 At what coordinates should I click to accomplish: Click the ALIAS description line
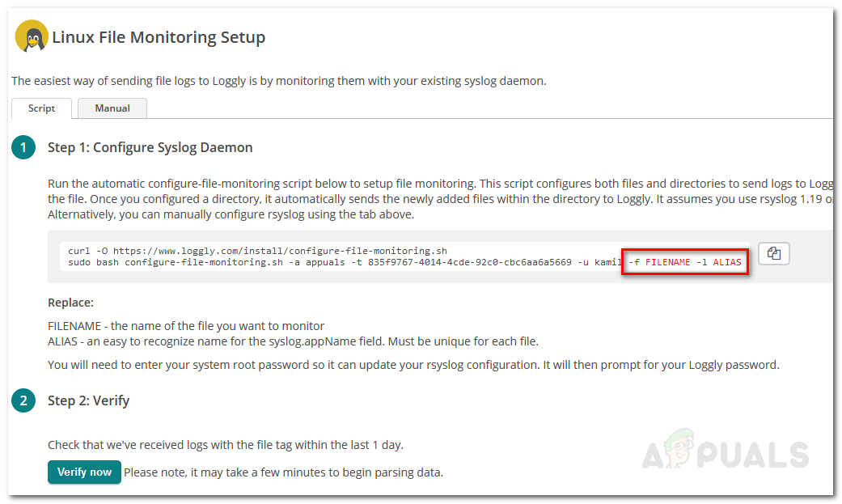tap(293, 341)
